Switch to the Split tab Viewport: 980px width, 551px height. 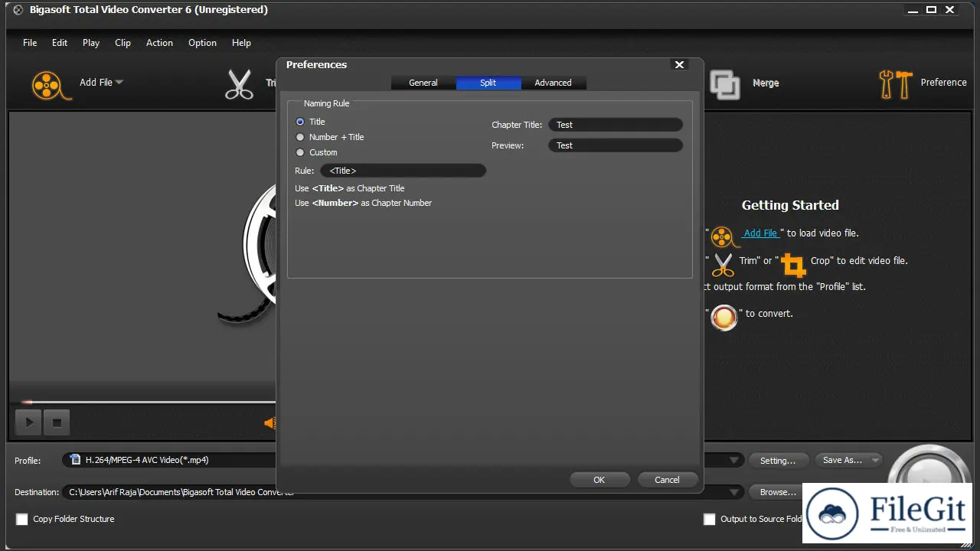pyautogui.click(x=488, y=83)
